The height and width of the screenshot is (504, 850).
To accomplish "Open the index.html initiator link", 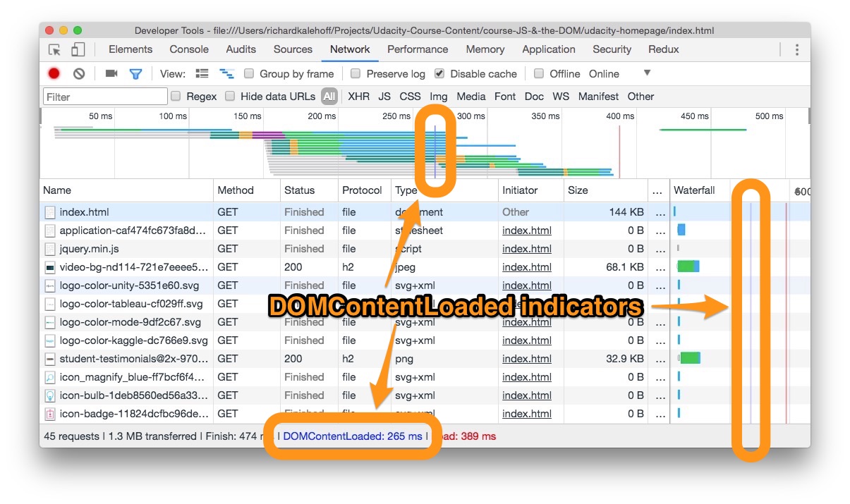I will tap(527, 230).
